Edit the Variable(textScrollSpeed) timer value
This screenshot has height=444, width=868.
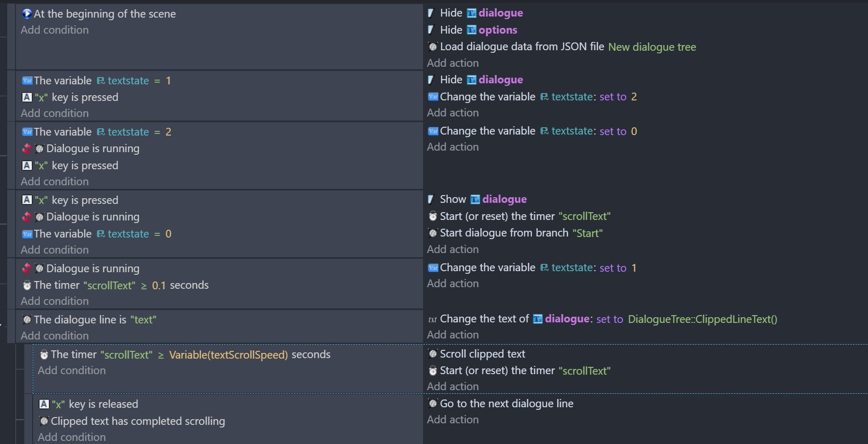click(229, 355)
